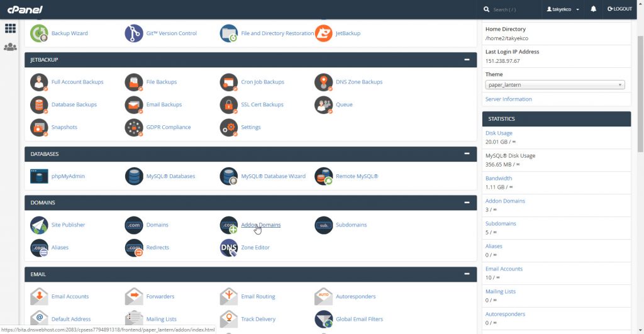Screen dimensions: 644x334
Task: Open the DNS Zone Editor icon
Action: 229,248
